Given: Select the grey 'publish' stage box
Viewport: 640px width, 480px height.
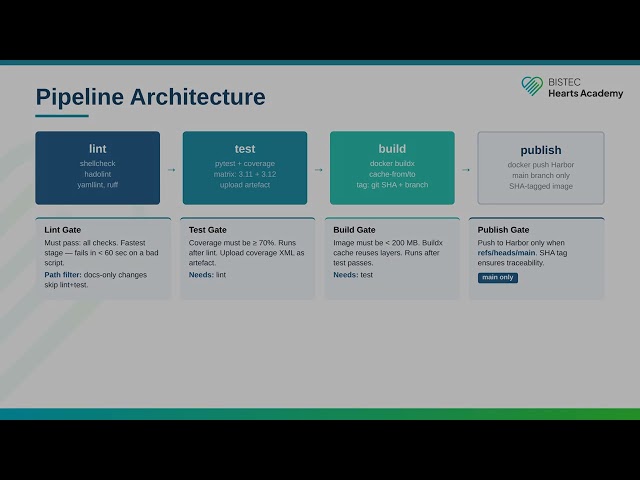Looking at the screenshot, I should click(x=541, y=168).
